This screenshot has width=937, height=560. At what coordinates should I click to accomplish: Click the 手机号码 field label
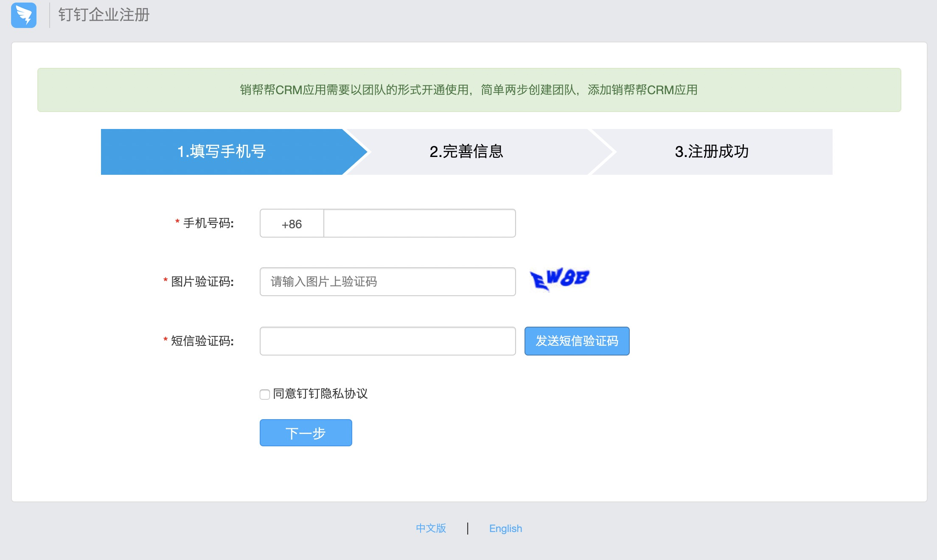click(x=208, y=223)
